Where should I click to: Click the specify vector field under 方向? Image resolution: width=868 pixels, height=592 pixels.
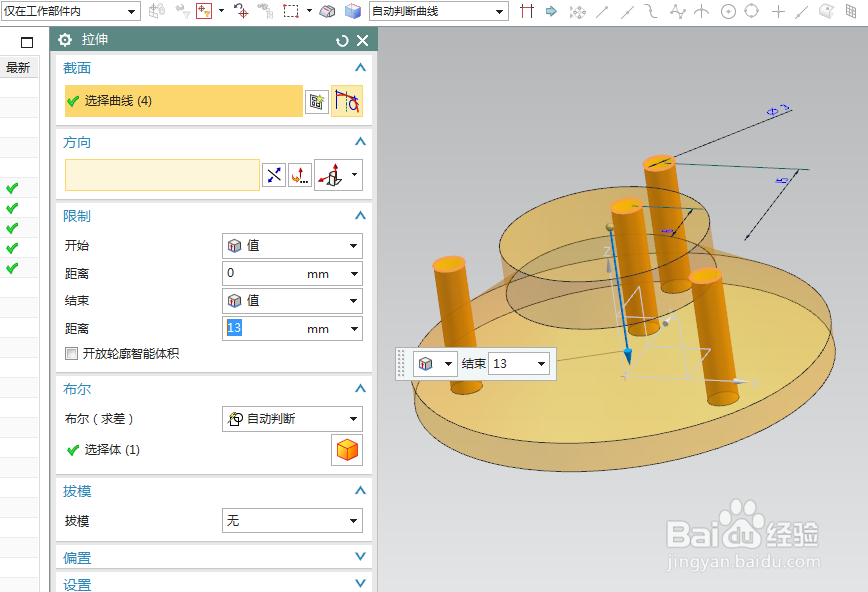pos(162,175)
